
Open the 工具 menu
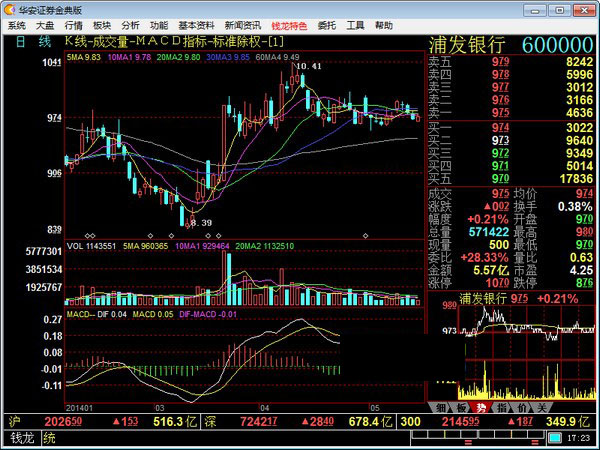[x=355, y=26]
